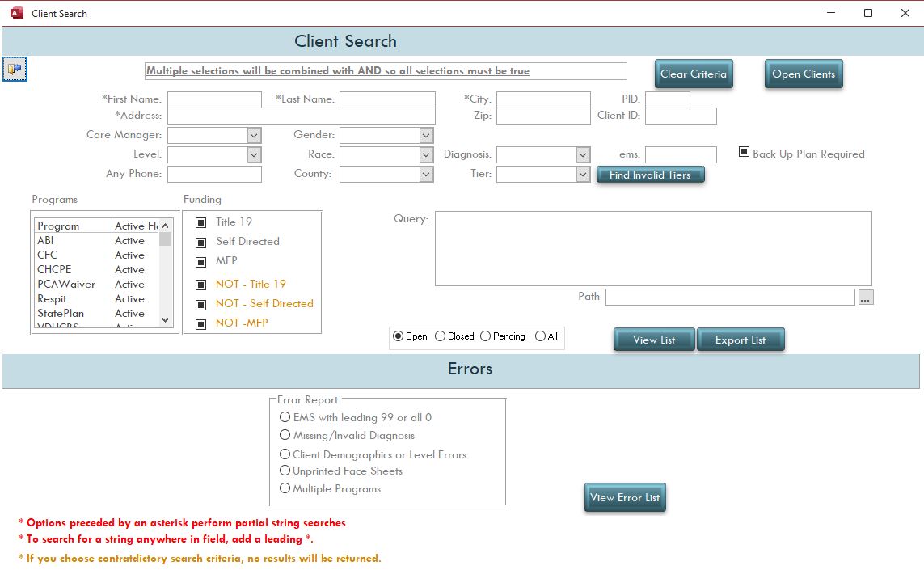Select EMS with leading 99 or all 0
Viewport: 924px width, 570px height.
[x=285, y=416]
